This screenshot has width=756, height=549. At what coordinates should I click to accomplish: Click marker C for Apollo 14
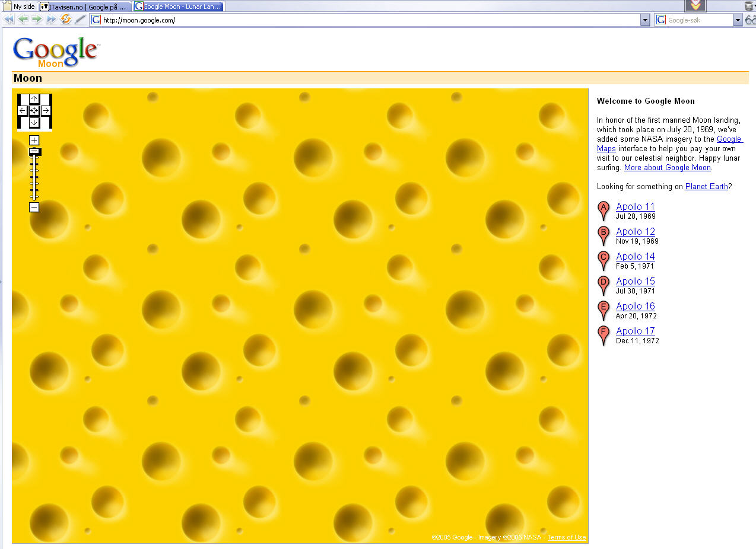603,260
